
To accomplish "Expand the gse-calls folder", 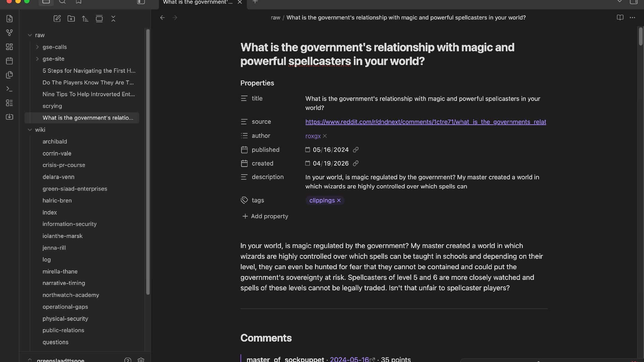I will [37, 47].
